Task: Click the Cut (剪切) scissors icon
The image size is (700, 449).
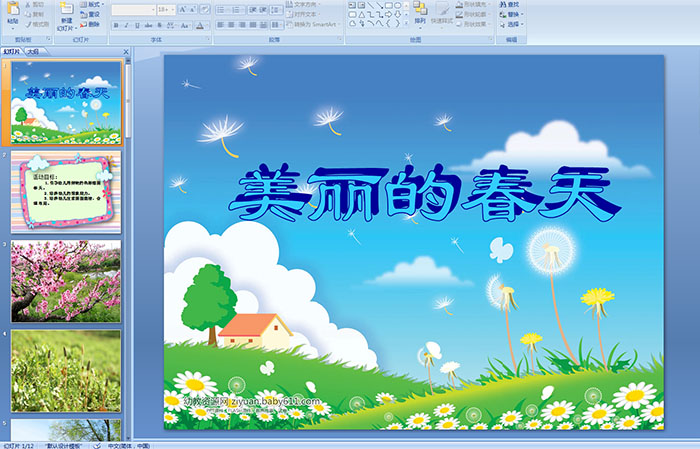Action: (28, 4)
